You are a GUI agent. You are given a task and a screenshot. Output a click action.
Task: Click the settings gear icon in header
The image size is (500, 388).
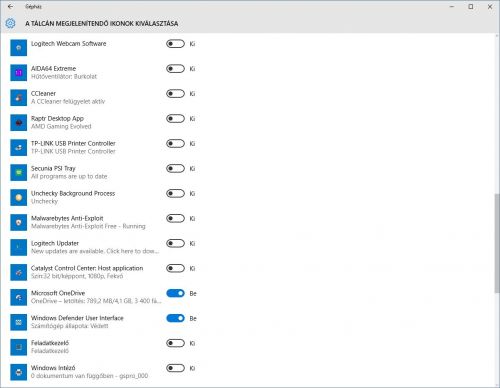[x=10, y=23]
